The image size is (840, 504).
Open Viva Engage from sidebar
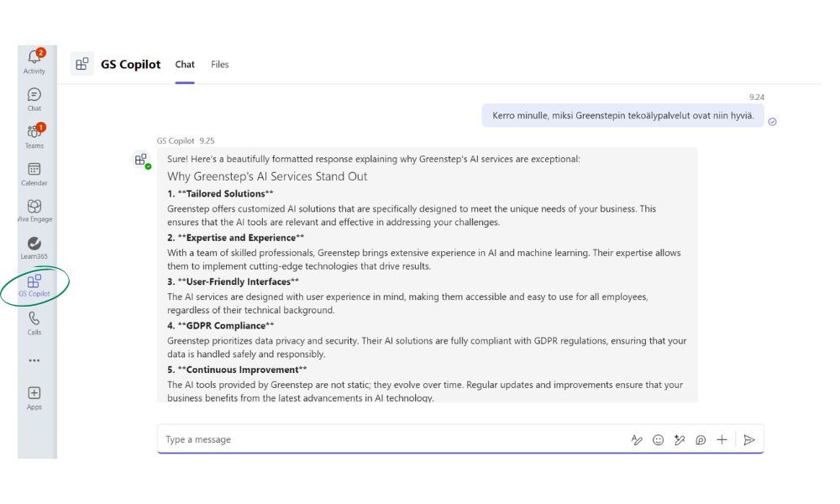tap(34, 210)
